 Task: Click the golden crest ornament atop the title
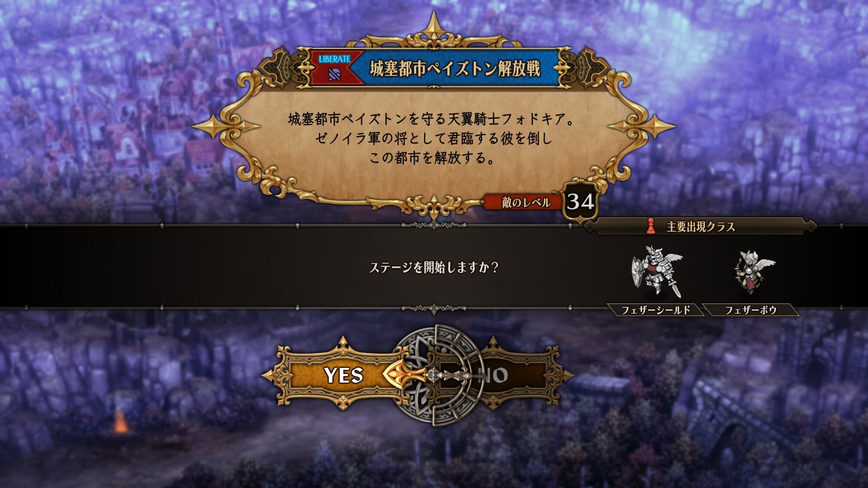click(434, 31)
